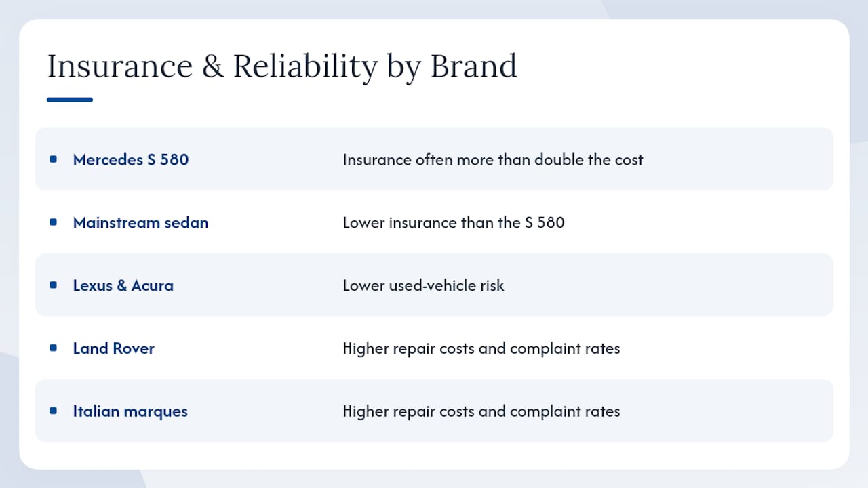The image size is (868, 488).
Task: Click the shaded Italian marques row background
Action: click(434, 411)
